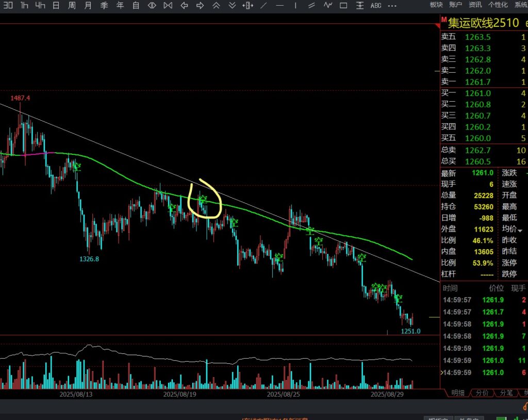528x420 pixels.
Task: Click the contract title 集运欧线2510
Action: point(483,23)
